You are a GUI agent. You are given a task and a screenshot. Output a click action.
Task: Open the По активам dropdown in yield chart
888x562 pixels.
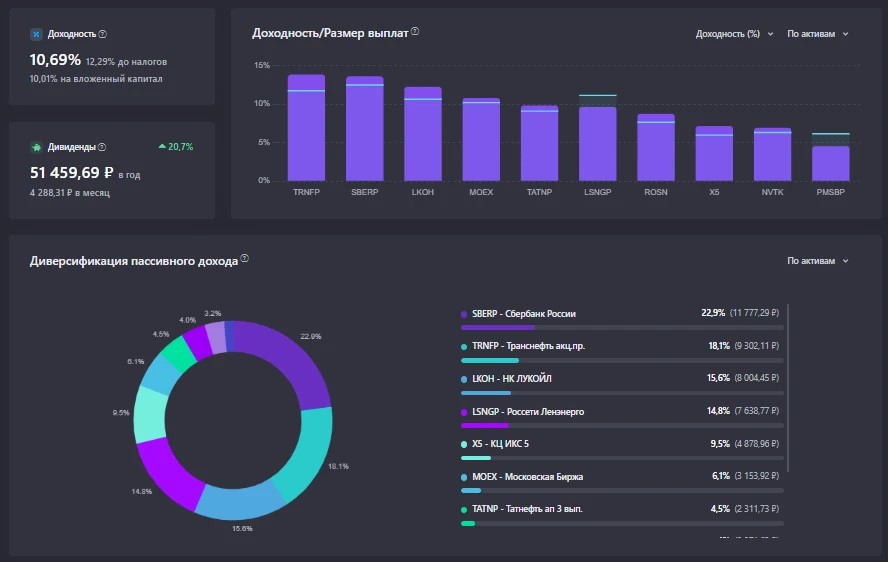[818, 34]
